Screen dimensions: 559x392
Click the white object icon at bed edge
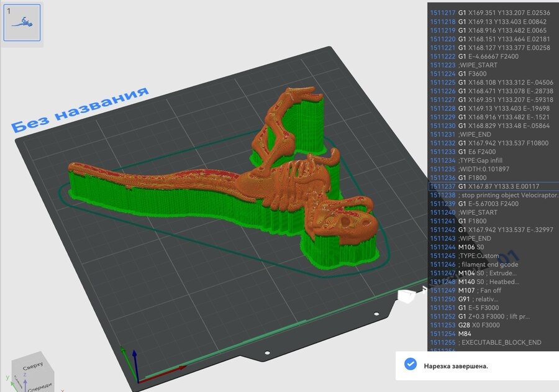click(409, 296)
